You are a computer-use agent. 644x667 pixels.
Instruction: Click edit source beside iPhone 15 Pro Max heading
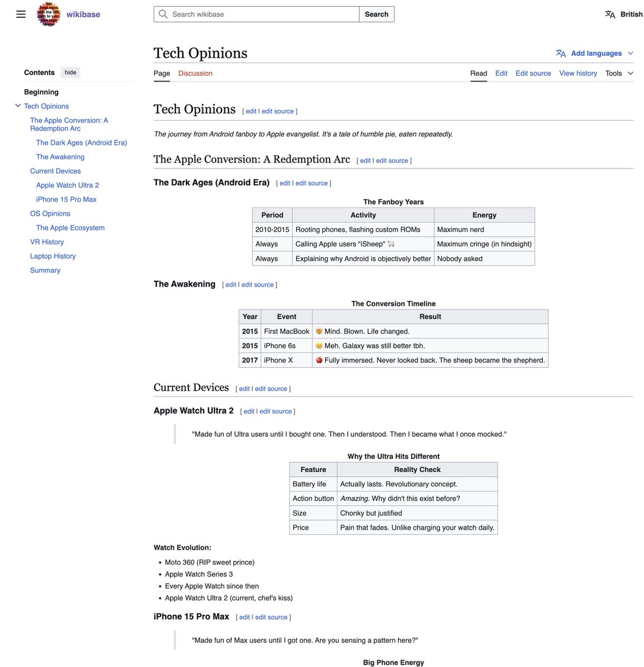pyautogui.click(x=271, y=618)
